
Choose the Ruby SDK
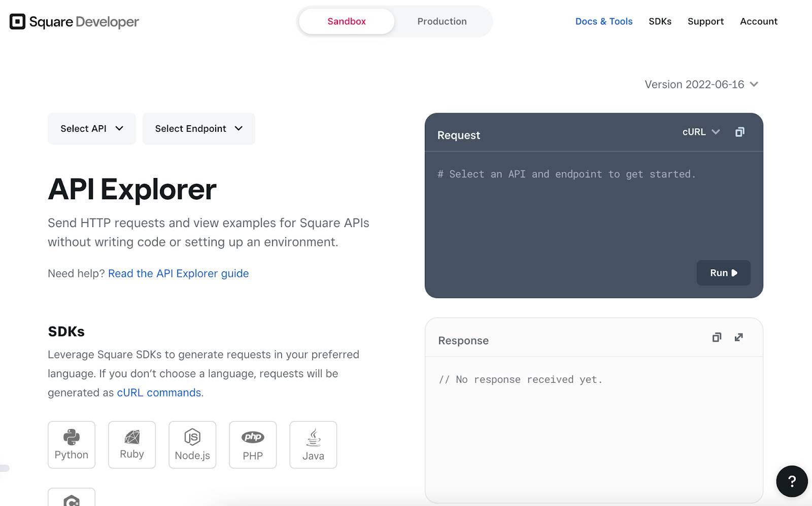(132, 445)
